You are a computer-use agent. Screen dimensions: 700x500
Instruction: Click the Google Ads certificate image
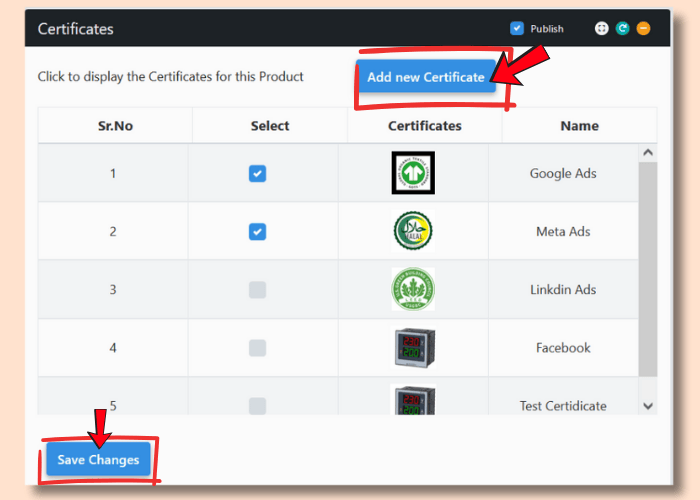(413, 173)
